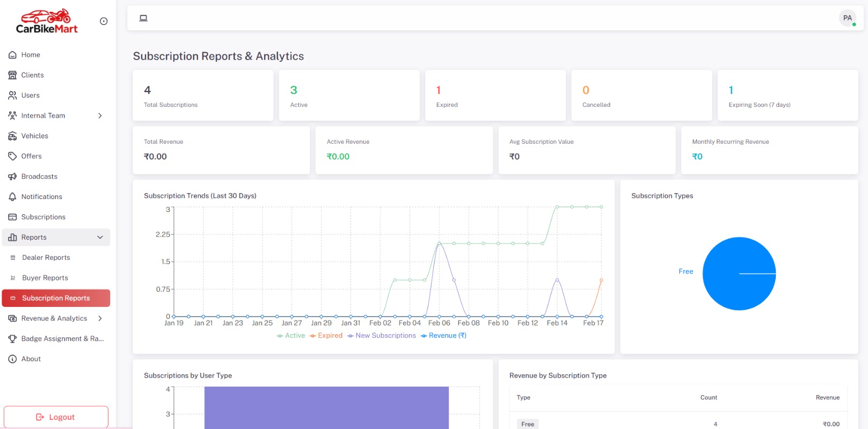Click the Subscription Reports item icon
The width and height of the screenshot is (868, 429).
(x=13, y=298)
